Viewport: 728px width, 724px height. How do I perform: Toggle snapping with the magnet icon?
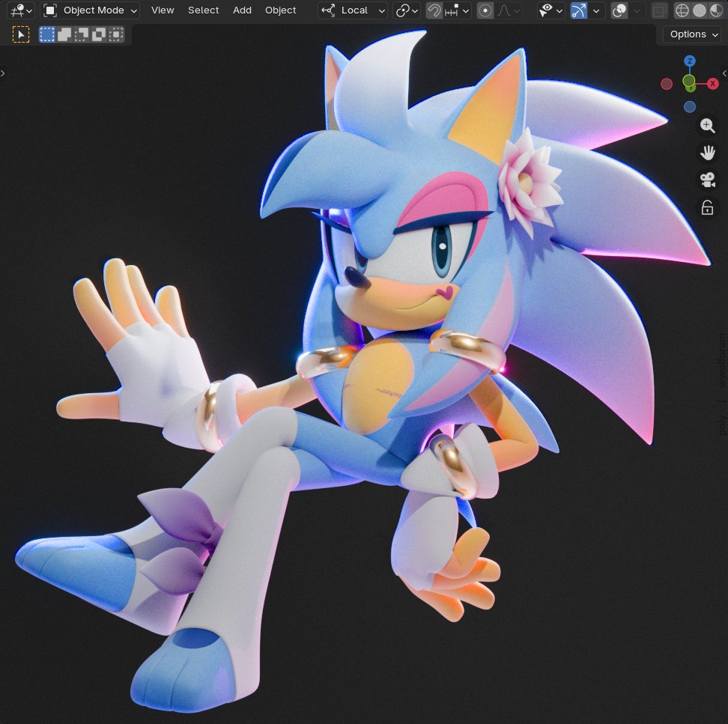(434, 10)
